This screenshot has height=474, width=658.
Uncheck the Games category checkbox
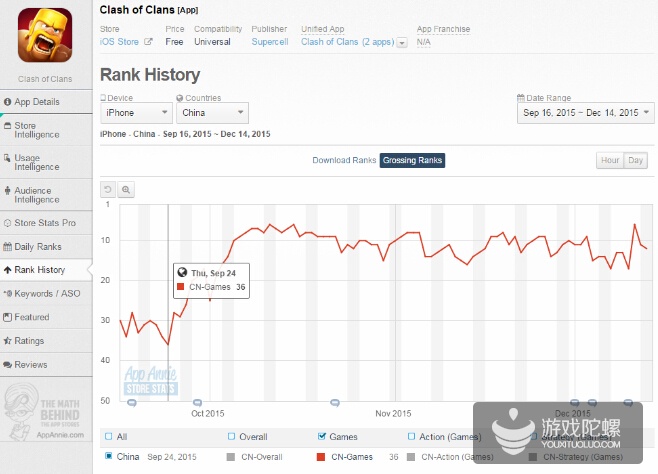pos(321,436)
